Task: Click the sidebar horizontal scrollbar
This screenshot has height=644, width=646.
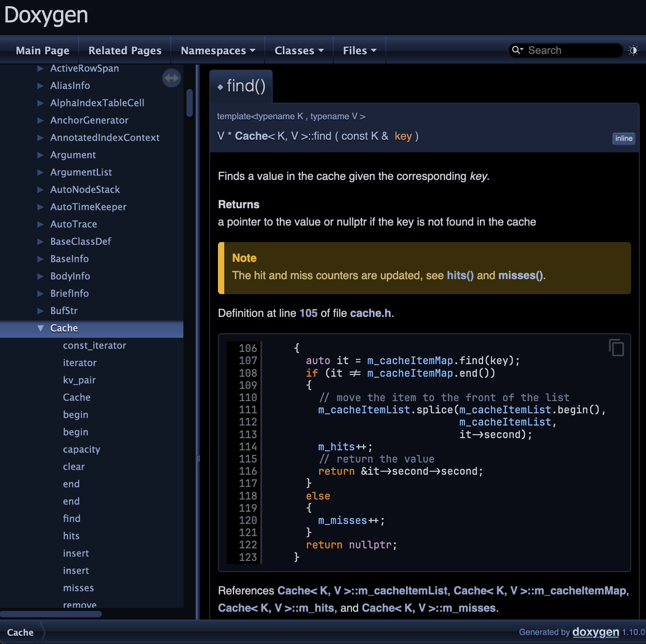Action: (x=51, y=614)
